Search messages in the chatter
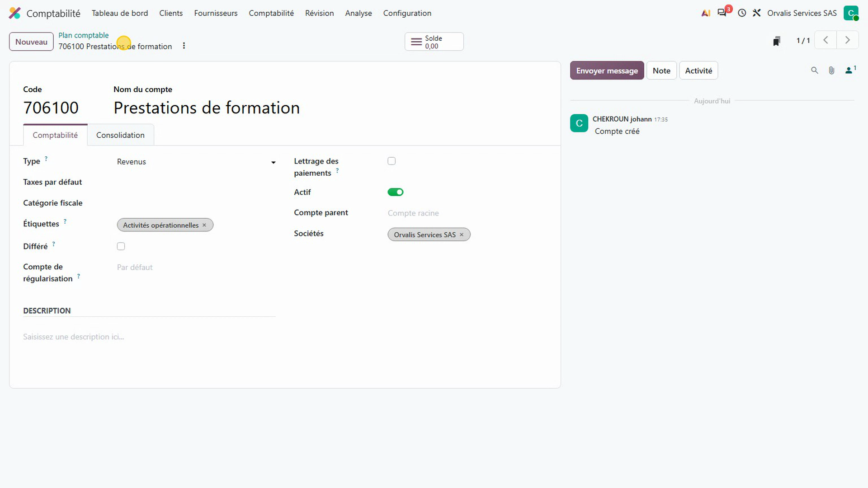The height and width of the screenshot is (488, 868). 815,70
